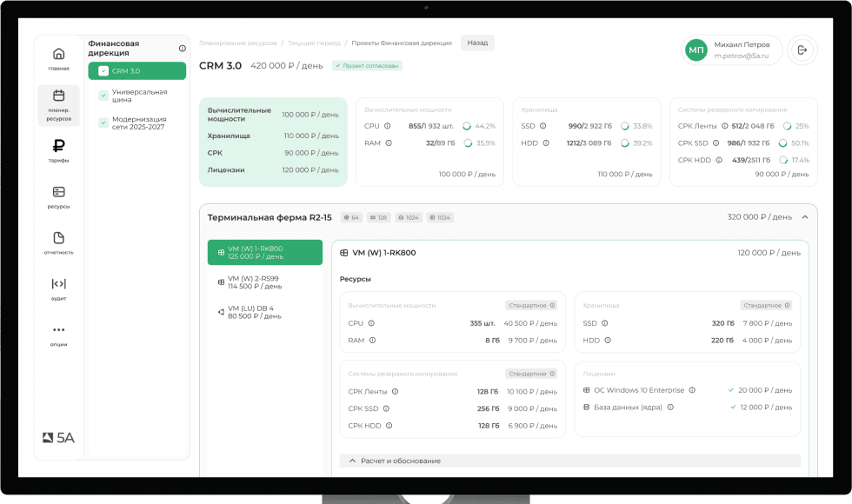The height and width of the screenshot is (504, 852).
Task: Click the тарифы ruble icon
Action: [58, 146]
